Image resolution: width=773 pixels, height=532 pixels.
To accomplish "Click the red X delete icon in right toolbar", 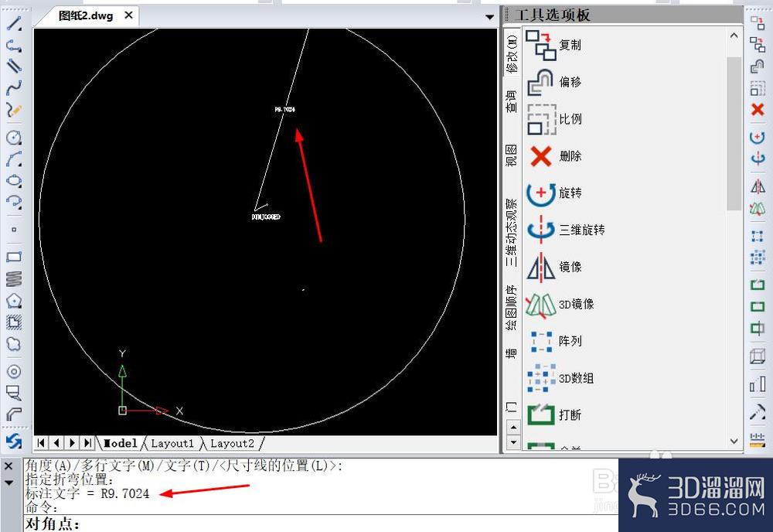I will (x=758, y=110).
